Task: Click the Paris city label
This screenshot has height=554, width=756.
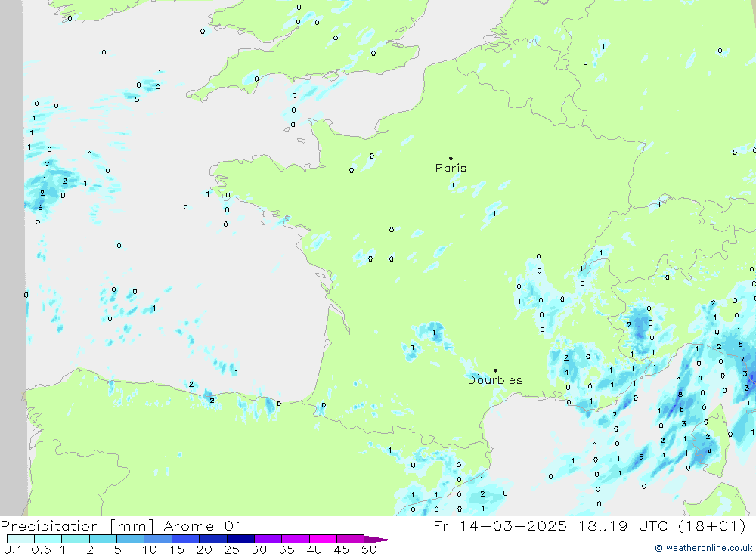Action: [x=451, y=168]
